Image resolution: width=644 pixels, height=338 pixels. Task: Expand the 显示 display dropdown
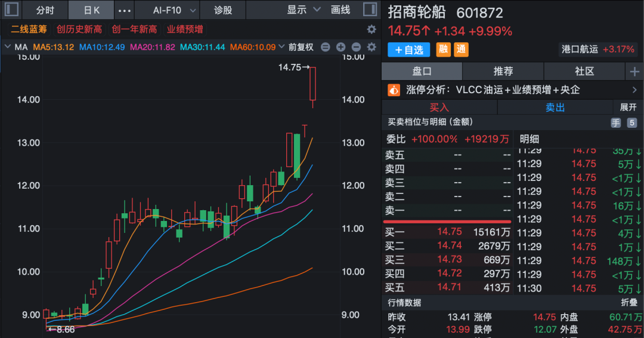[304, 10]
